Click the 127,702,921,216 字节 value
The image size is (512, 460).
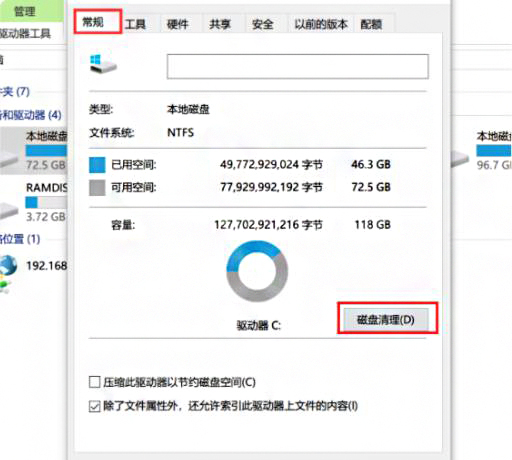click(x=268, y=225)
